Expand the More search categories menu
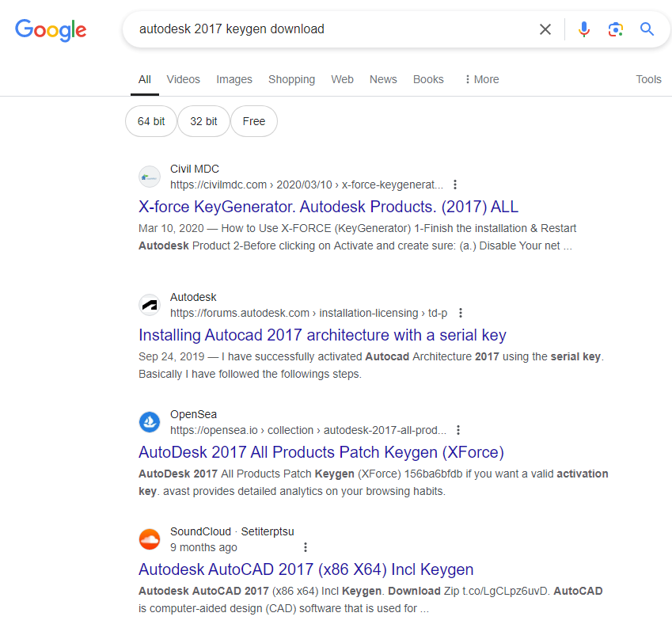 coord(481,79)
